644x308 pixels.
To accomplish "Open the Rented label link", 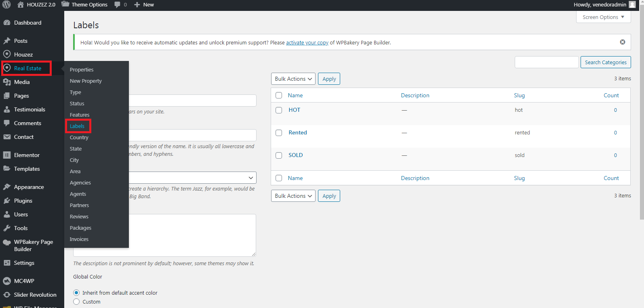I will 298,132.
